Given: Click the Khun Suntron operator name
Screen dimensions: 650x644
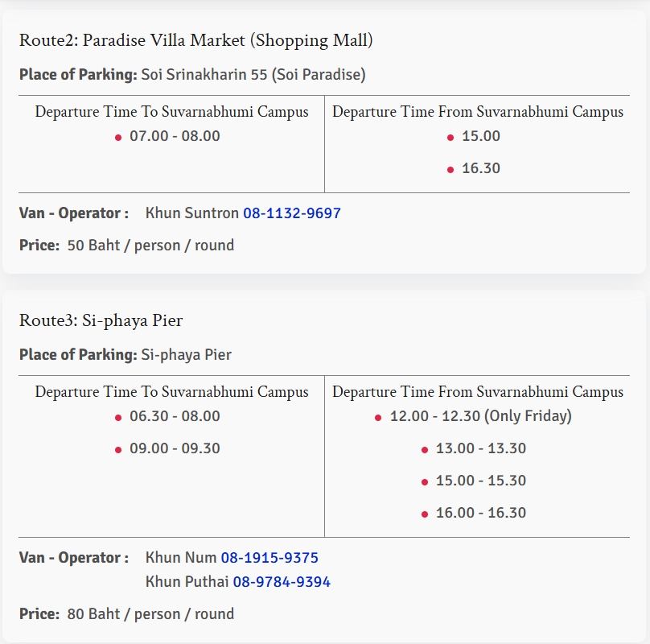Looking at the screenshot, I should pyautogui.click(x=191, y=213).
